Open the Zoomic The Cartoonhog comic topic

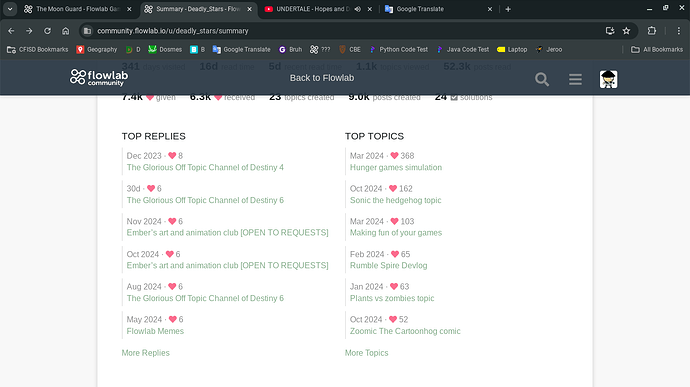click(405, 331)
